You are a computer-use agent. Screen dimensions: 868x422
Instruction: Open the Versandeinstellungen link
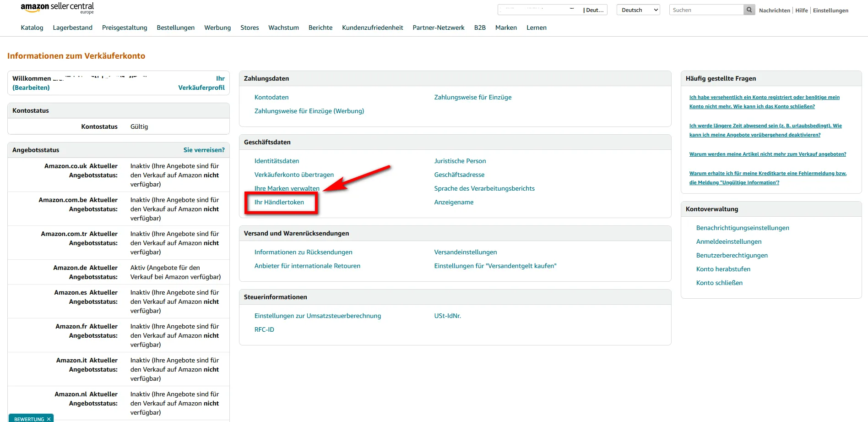pos(466,252)
